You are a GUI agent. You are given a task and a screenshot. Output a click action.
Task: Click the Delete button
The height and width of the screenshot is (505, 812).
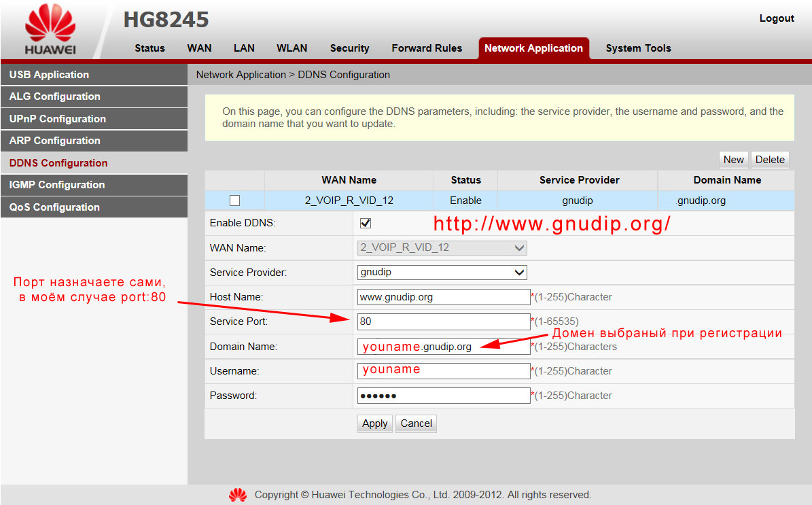pyautogui.click(x=770, y=160)
